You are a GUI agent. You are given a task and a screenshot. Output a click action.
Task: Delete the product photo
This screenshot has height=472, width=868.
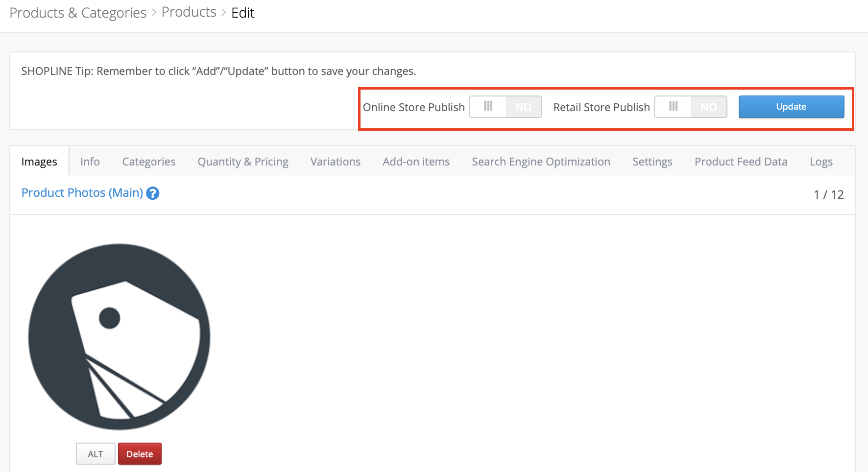click(x=140, y=454)
